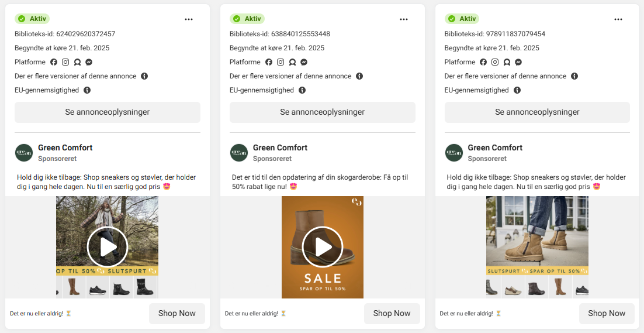
Task: Click Audience Network icon in ad 624029620372457
Action: pos(77,62)
